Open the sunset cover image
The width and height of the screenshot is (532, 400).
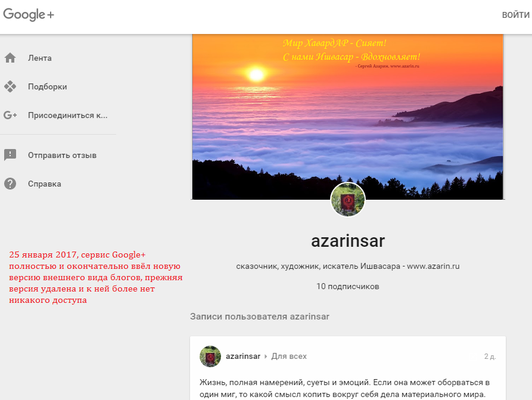(348, 113)
